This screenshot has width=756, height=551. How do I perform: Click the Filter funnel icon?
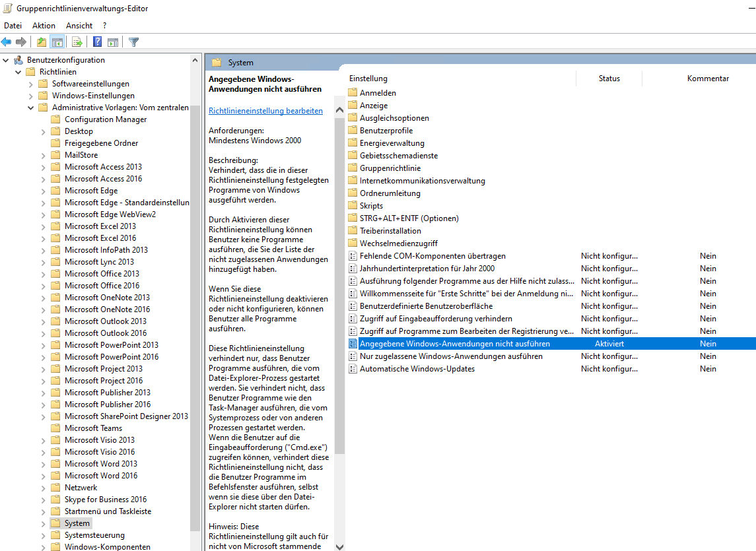tap(133, 42)
